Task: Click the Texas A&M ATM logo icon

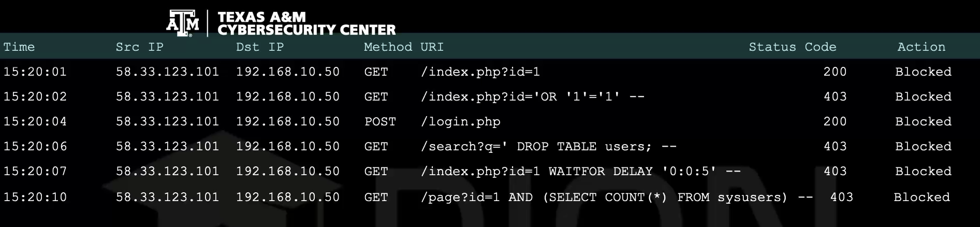Action: (x=183, y=23)
